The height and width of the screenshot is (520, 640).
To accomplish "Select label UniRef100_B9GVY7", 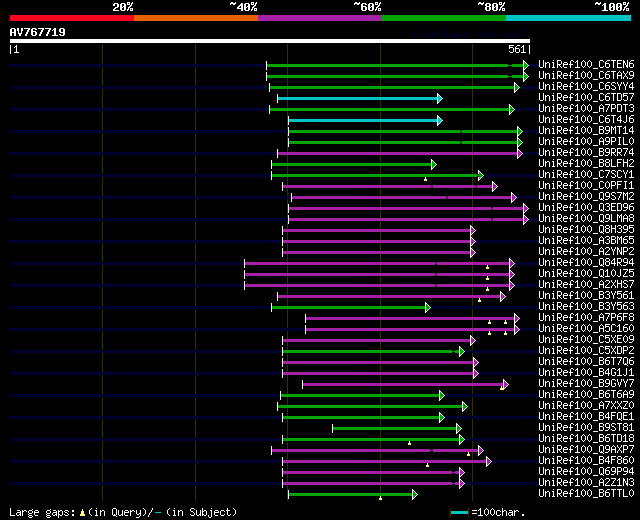I will (x=586, y=384).
